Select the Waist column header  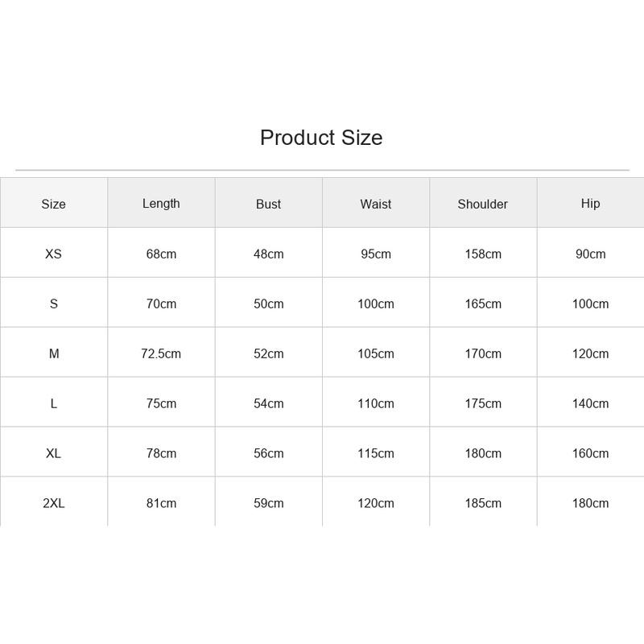(375, 204)
